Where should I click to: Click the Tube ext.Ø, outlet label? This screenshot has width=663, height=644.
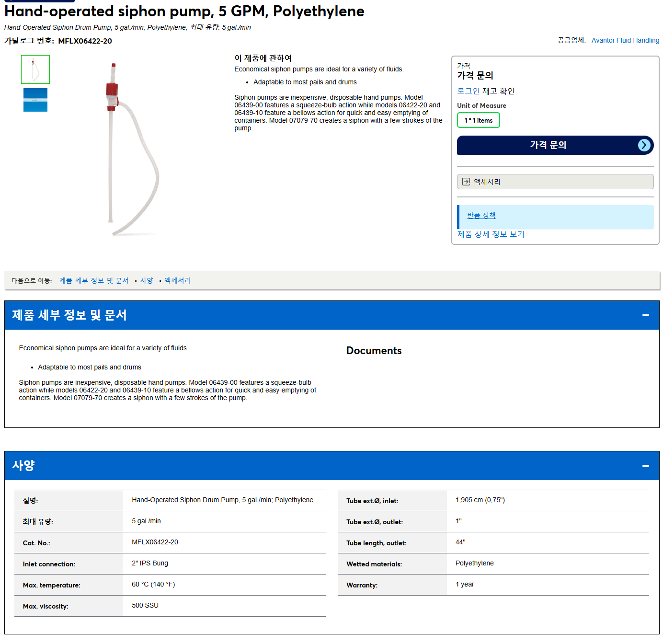point(375,522)
